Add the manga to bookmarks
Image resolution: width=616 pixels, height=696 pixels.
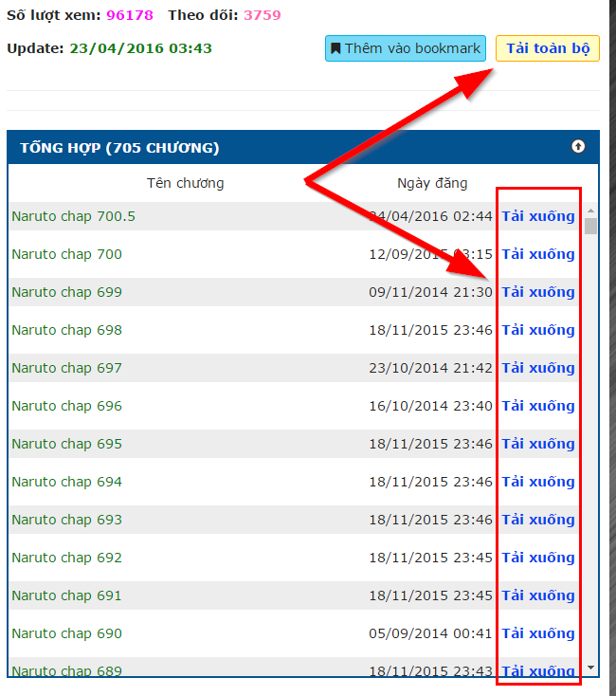pos(406,48)
